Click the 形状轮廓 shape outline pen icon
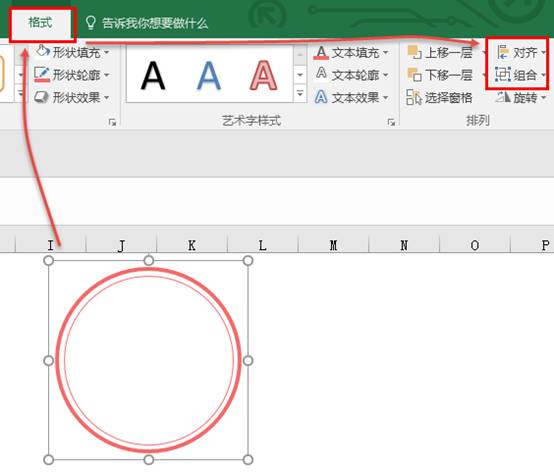Viewport: 554px width, 472px height. click(x=42, y=75)
